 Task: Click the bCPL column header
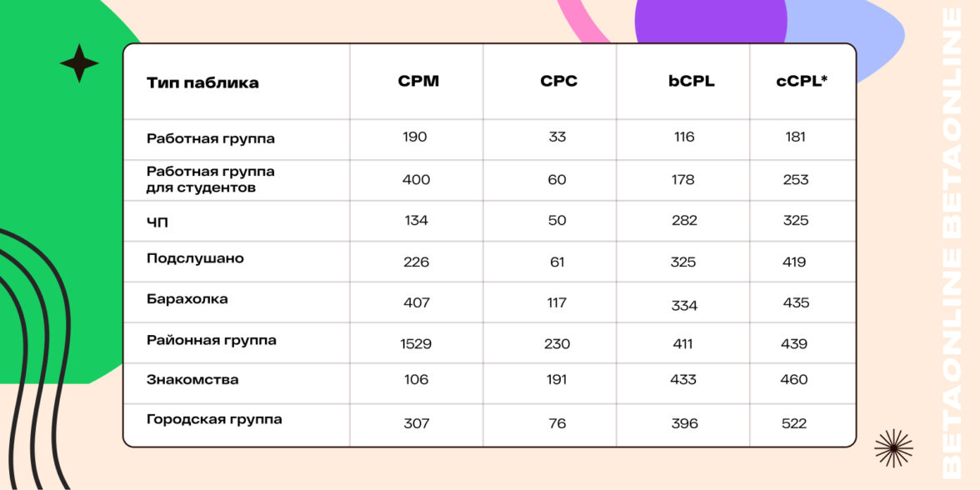(691, 82)
